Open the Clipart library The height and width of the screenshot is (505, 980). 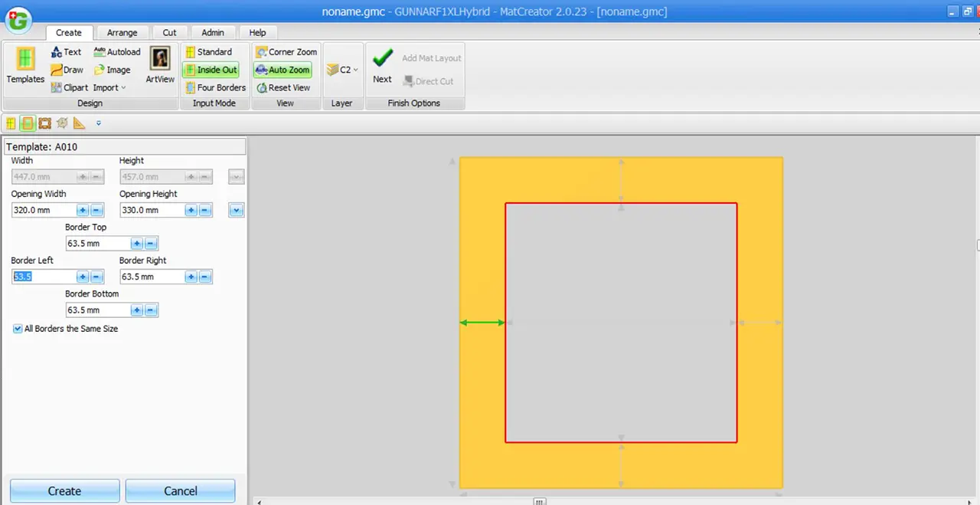pyautogui.click(x=69, y=87)
